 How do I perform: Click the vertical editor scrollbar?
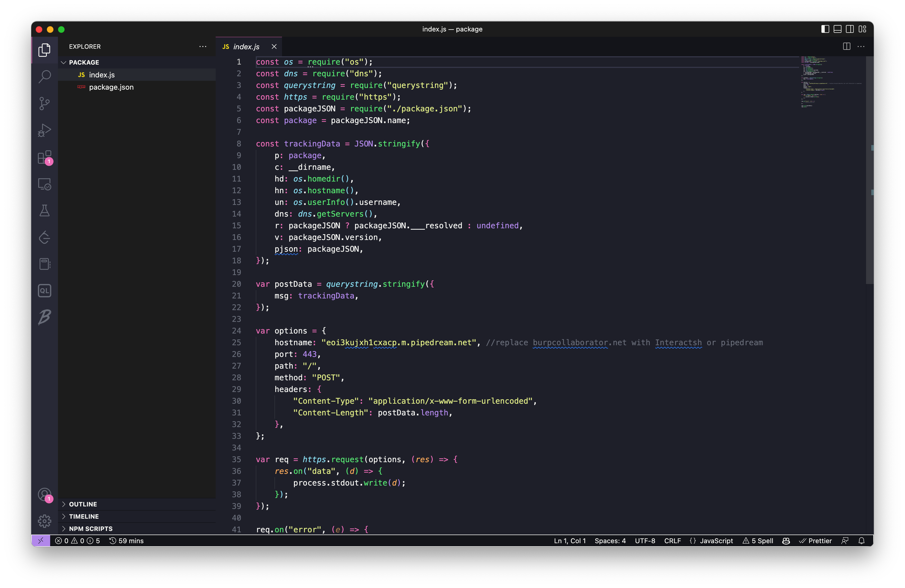point(870,170)
